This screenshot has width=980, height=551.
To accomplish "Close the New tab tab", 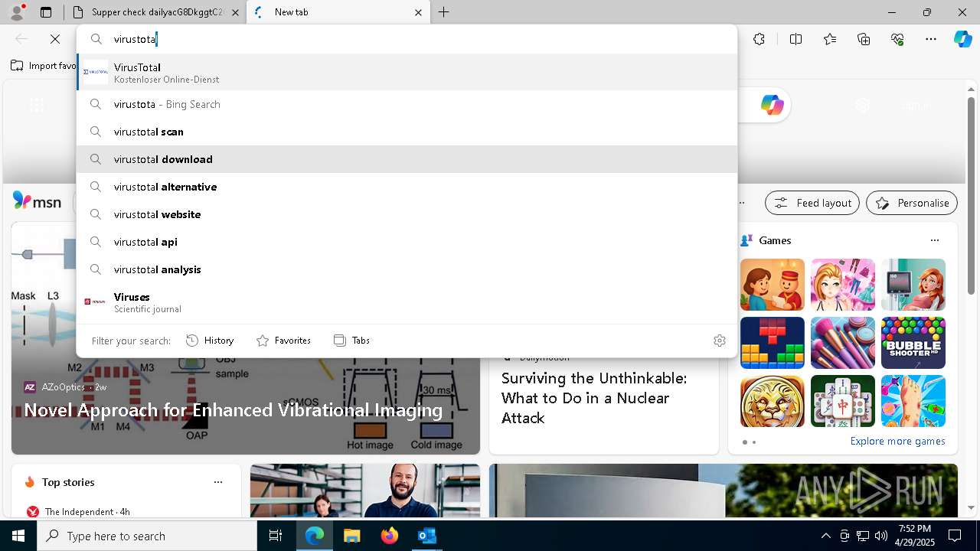I will tap(418, 12).
